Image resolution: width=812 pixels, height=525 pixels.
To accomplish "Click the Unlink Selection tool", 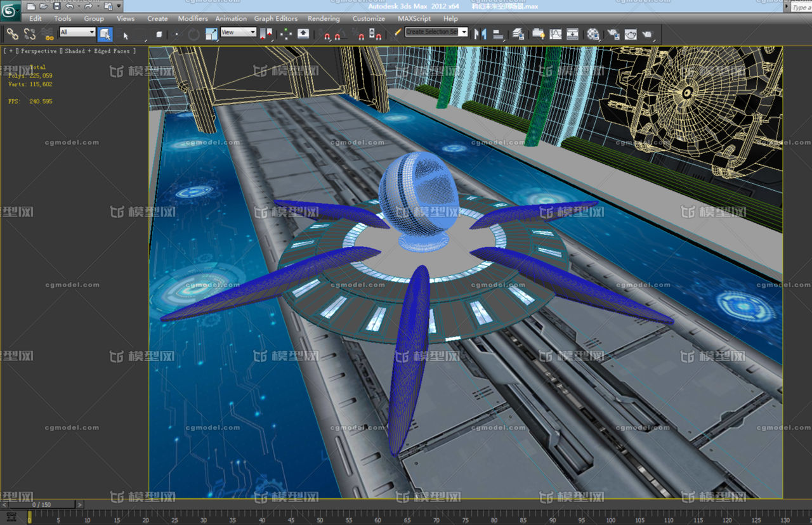I will click(30, 34).
